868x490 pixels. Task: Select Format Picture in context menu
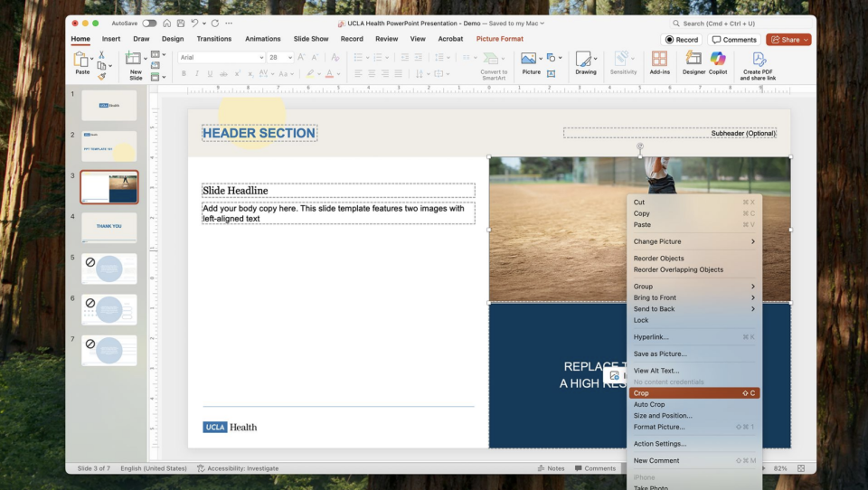[x=694, y=427]
